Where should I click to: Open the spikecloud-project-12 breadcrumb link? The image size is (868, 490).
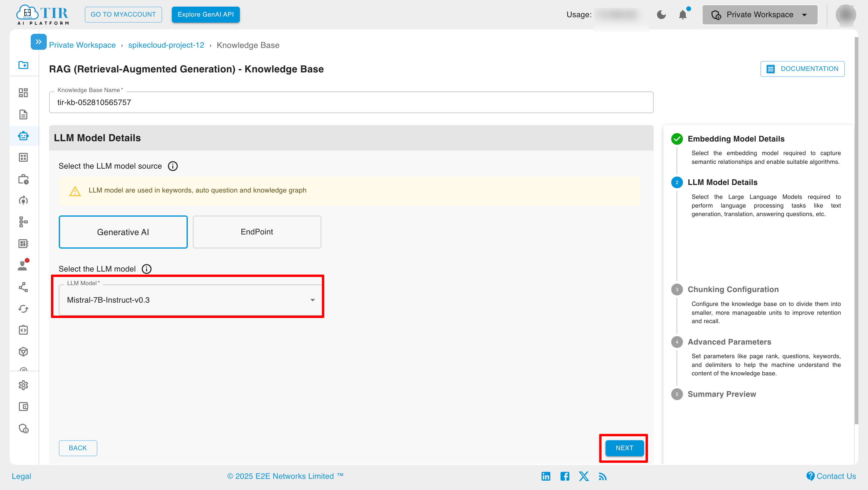(x=166, y=45)
